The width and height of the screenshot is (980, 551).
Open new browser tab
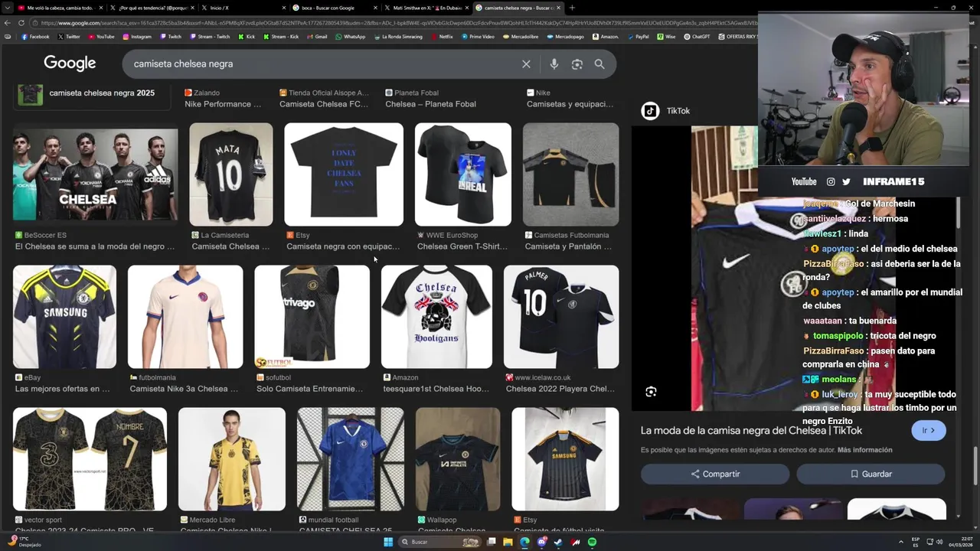[x=572, y=8]
